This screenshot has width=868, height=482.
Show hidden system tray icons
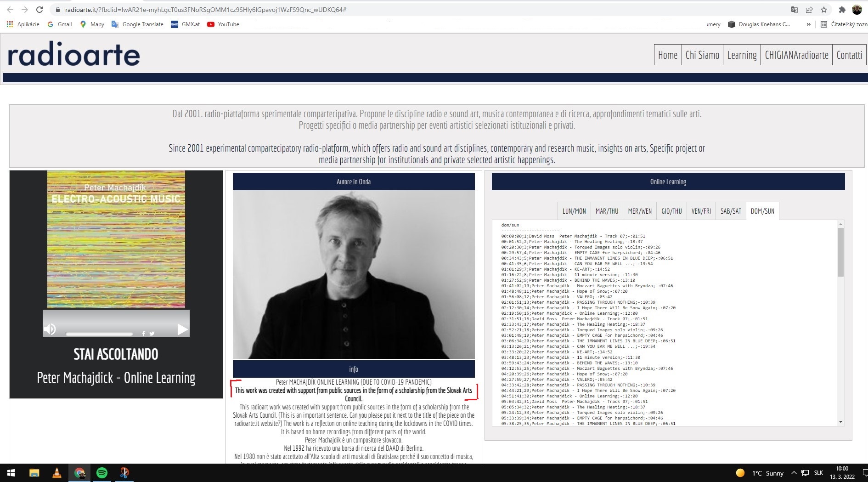[794, 473]
